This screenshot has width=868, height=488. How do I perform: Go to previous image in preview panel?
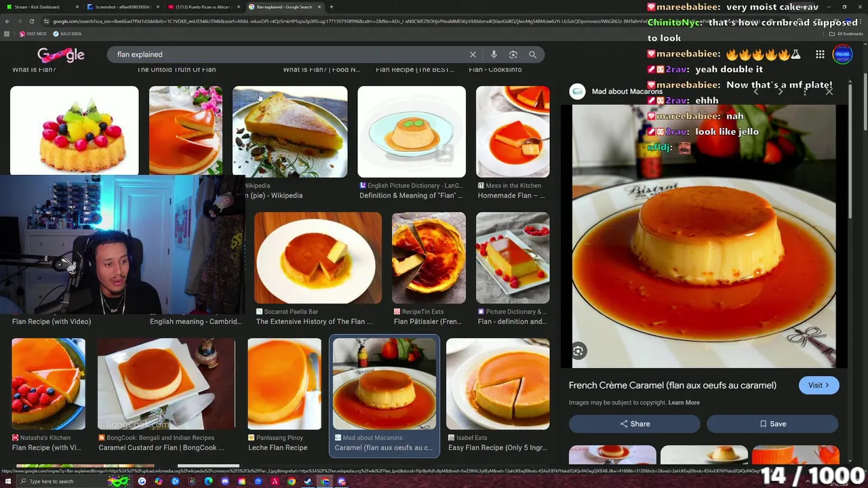coord(756,91)
